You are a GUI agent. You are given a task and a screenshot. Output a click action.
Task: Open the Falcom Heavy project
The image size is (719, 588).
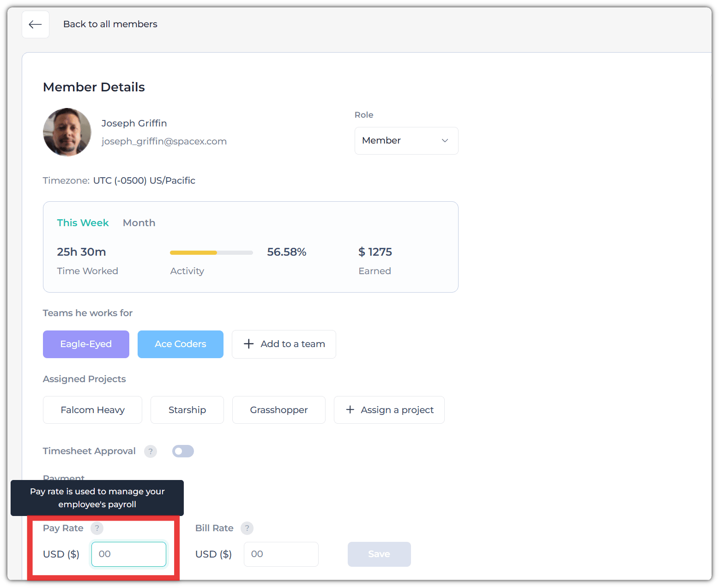(x=92, y=410)
